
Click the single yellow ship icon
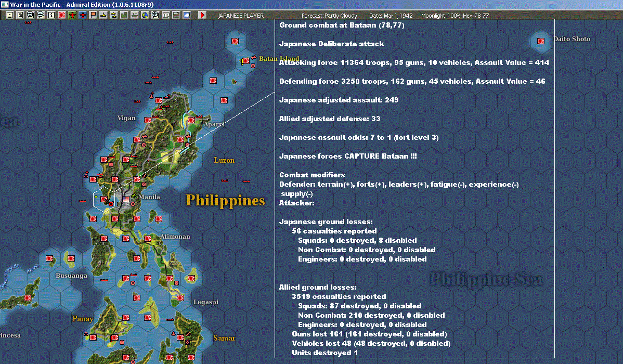click(103, 15)
